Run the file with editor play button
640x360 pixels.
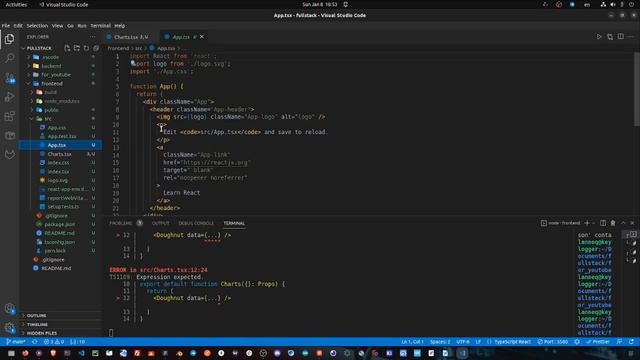pos(599,37)
